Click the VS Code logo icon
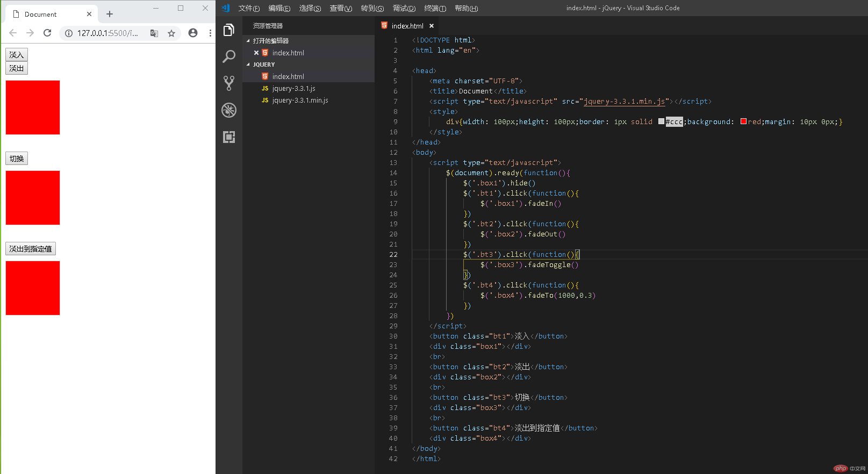This screenshot has width=868, height=474. (226, 8)
